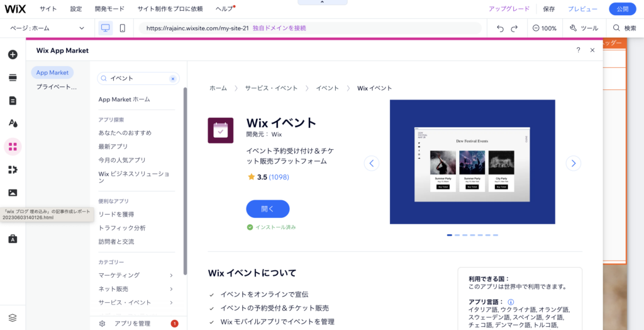Image resolution: width=644 pixels, height=330 pixels.
Task: Select the App Market grid icon in sidebar
Action: [x=13, y=147]
